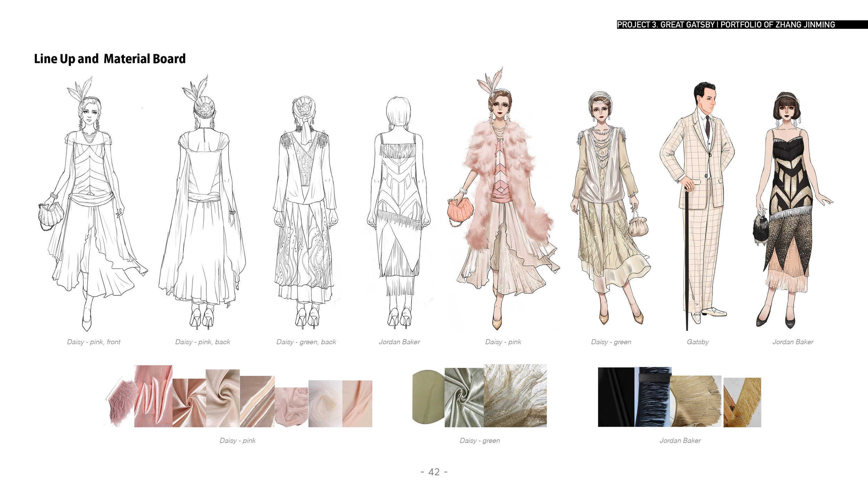Screen dimensions: 868x488
Task: Click the 'Jordan Baker' material board caption
Action: tap(680, 441)
